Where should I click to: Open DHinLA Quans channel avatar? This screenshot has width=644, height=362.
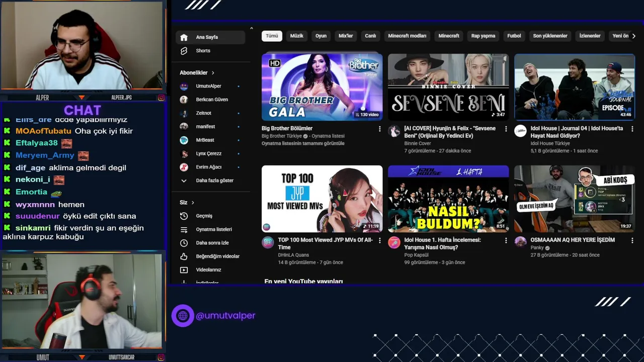click(268, 243)
